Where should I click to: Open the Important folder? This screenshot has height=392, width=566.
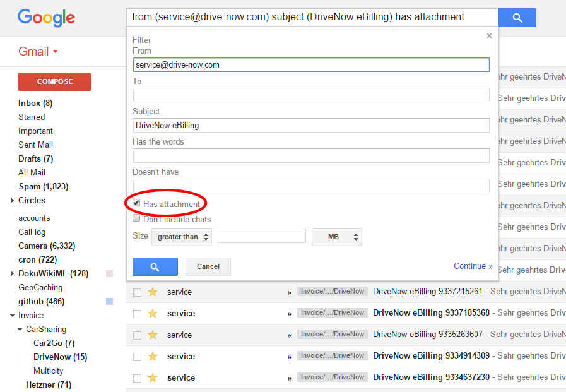pos(35,131)
